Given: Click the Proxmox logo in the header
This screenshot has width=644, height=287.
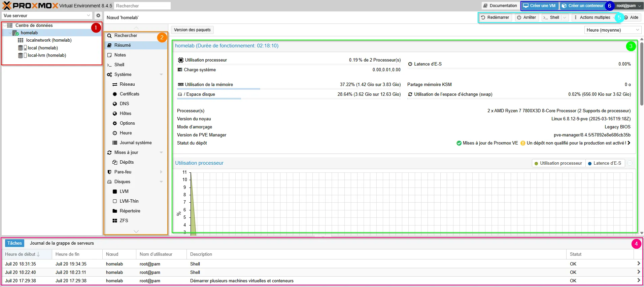Looking at the screenshot, I should (x=30, y=6).
